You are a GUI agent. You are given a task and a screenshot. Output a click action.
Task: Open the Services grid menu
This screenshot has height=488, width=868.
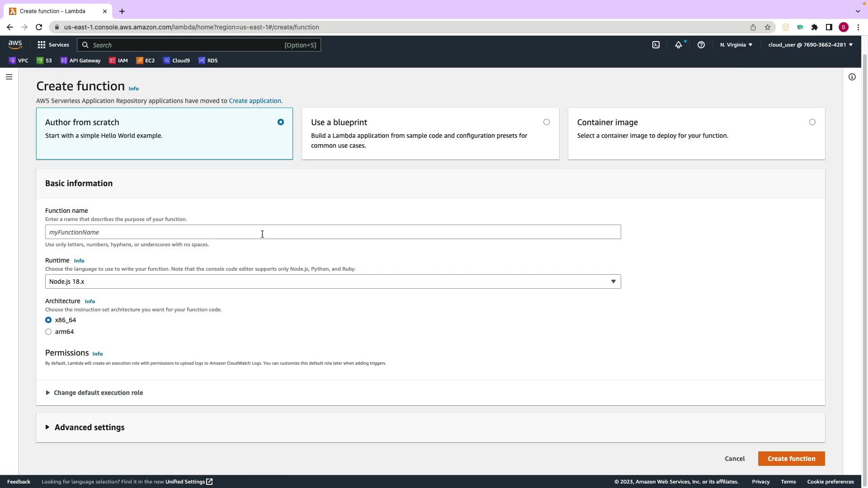(x=53, y=45)
